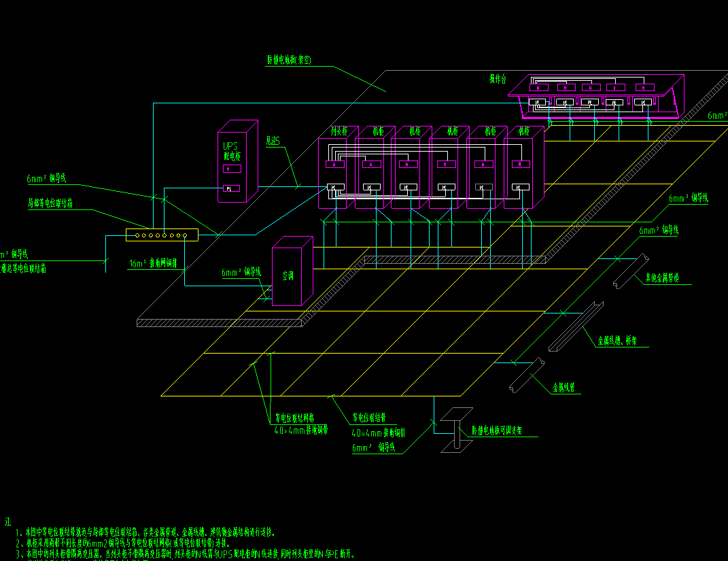
Task: Select the 其他金属管道 pipe symbol
Action: 630,271
